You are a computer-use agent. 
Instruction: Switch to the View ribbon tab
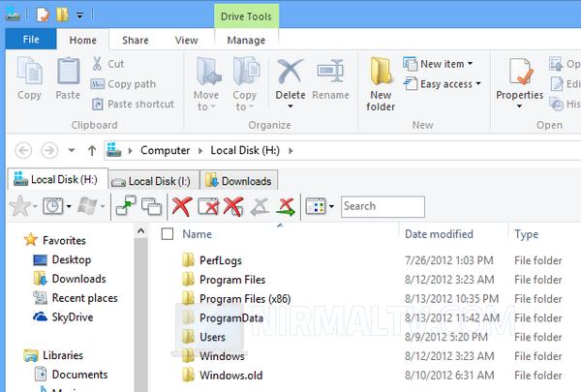(186, 40)
